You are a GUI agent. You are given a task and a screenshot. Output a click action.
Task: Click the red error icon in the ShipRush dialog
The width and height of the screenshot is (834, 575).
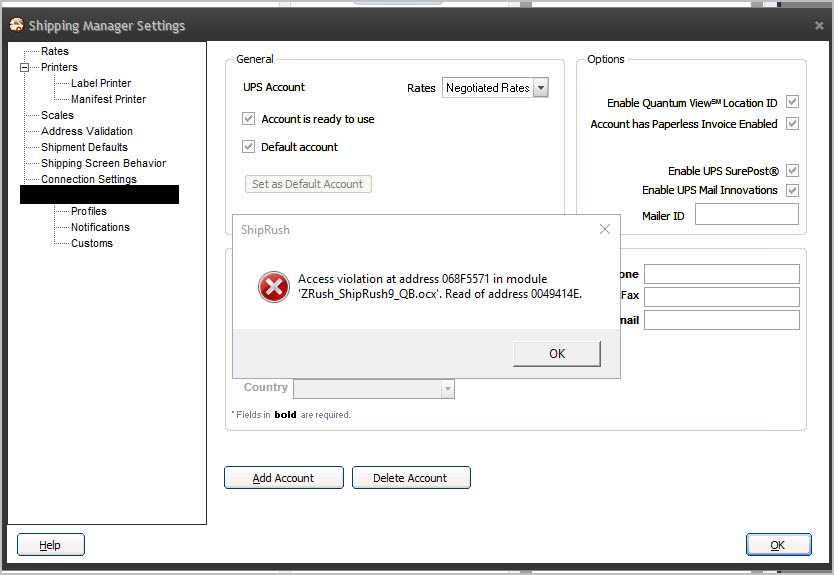tap(274, 287)
